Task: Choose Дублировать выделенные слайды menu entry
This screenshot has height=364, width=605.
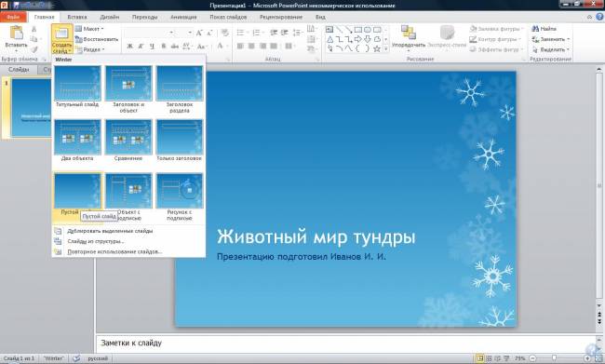Action: (x=110, y=231)
